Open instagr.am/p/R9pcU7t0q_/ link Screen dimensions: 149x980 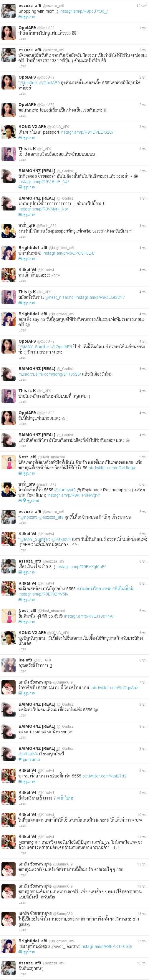tap(83, 11)
